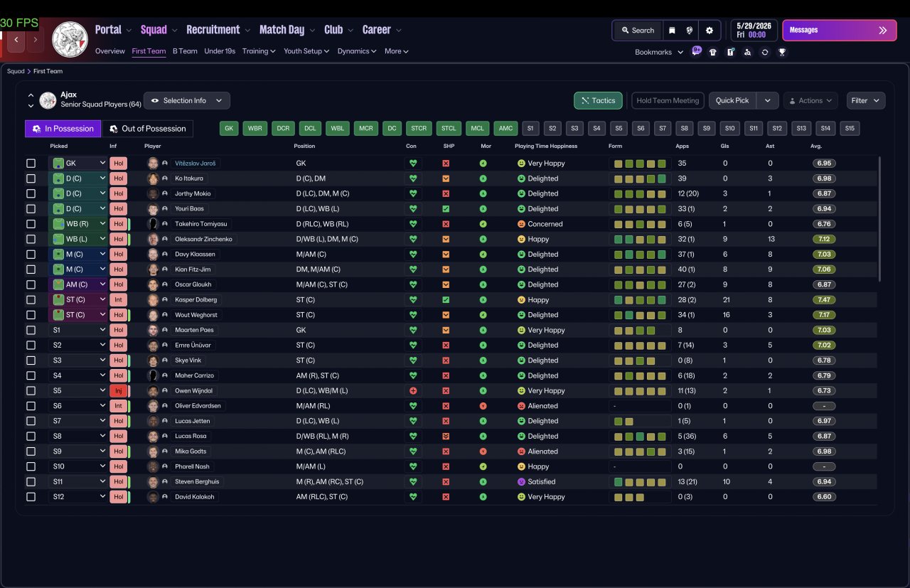Click the Search button
Screen dimensions: 910x588
click(637, 31)
